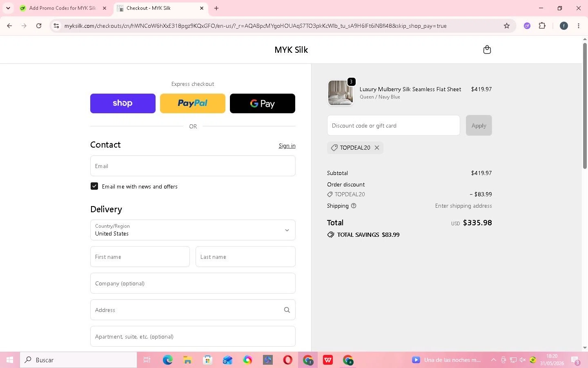Focus the Company (optional) field
This screenshot has width=588, height=368.
pos(193,283)
